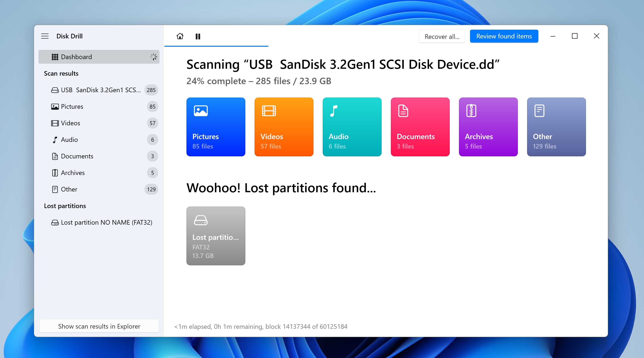Open Pictures in the sidebar
Viewport: 644px width, 358px height.
pos(99,106)
